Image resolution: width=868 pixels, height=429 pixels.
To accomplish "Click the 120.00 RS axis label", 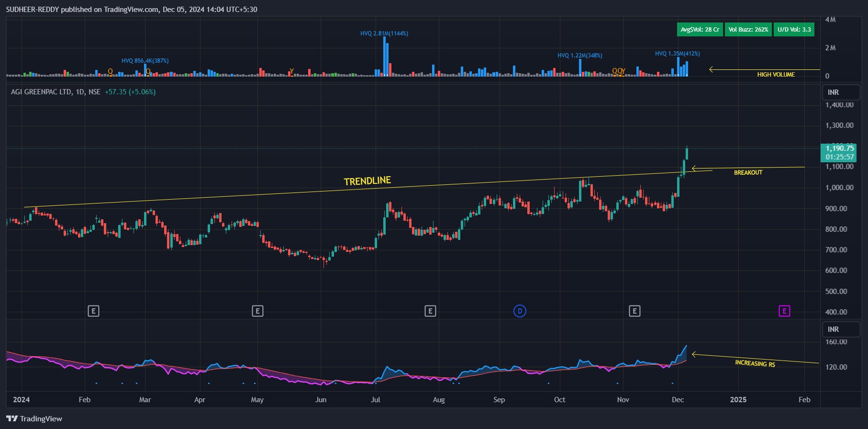I will [836, 367].
